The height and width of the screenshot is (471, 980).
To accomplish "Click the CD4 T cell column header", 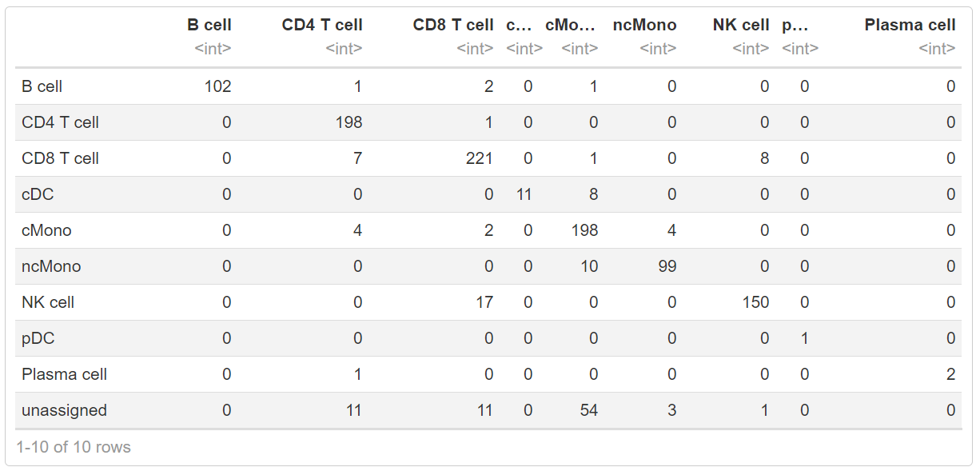I will (x=321, y=25).
